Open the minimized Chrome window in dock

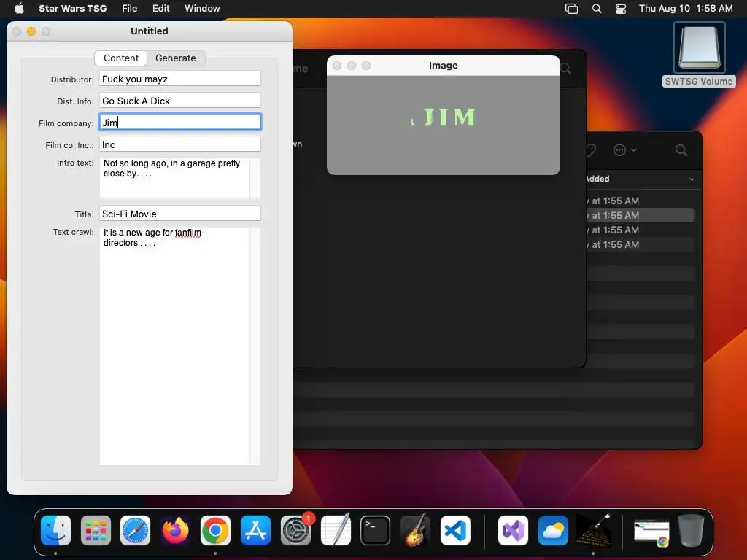click(x=651, y=533)
